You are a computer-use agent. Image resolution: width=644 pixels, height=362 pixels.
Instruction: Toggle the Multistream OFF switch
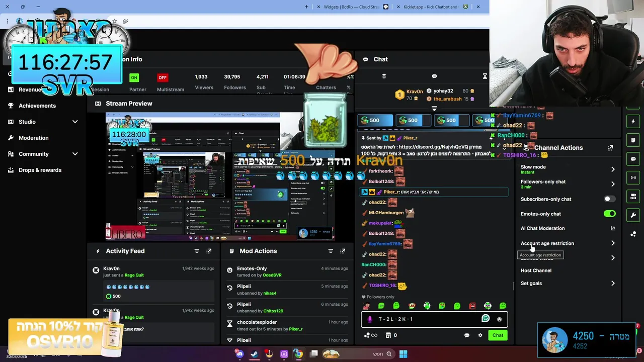(x=162, y=77)
